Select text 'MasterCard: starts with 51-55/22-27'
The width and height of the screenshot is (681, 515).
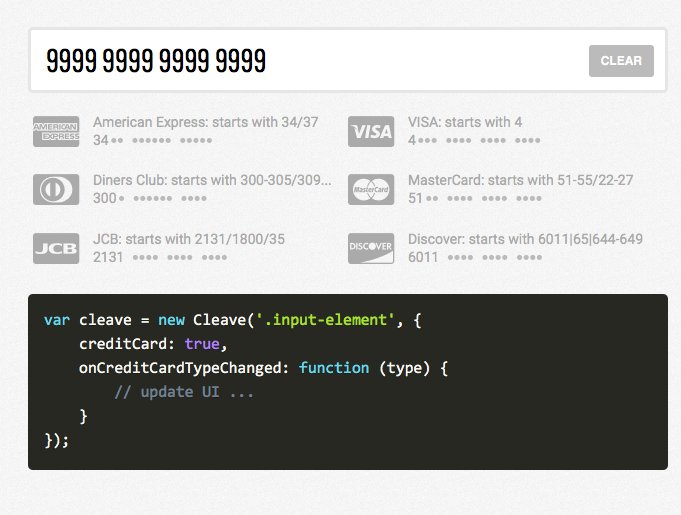[x=520, y=180]
